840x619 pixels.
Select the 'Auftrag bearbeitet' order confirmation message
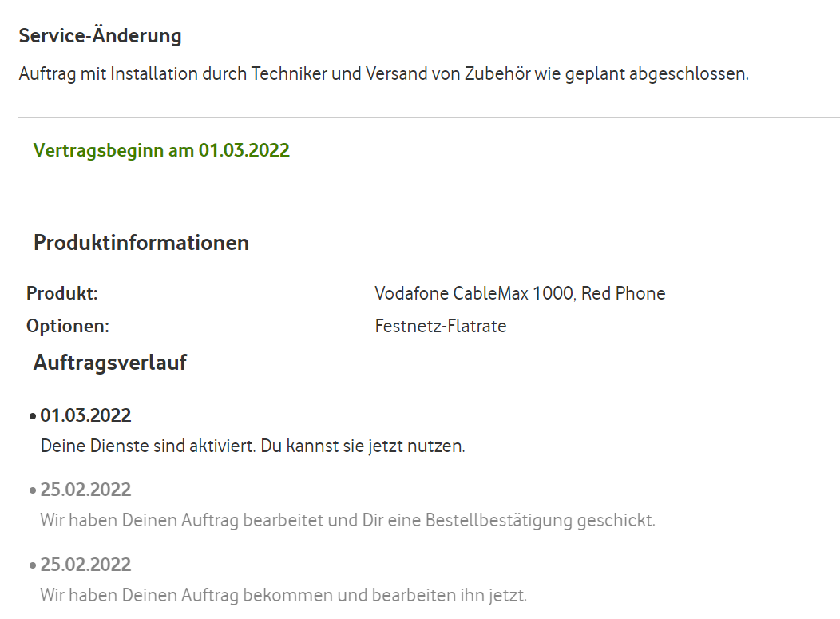click(x=347, y=521)
